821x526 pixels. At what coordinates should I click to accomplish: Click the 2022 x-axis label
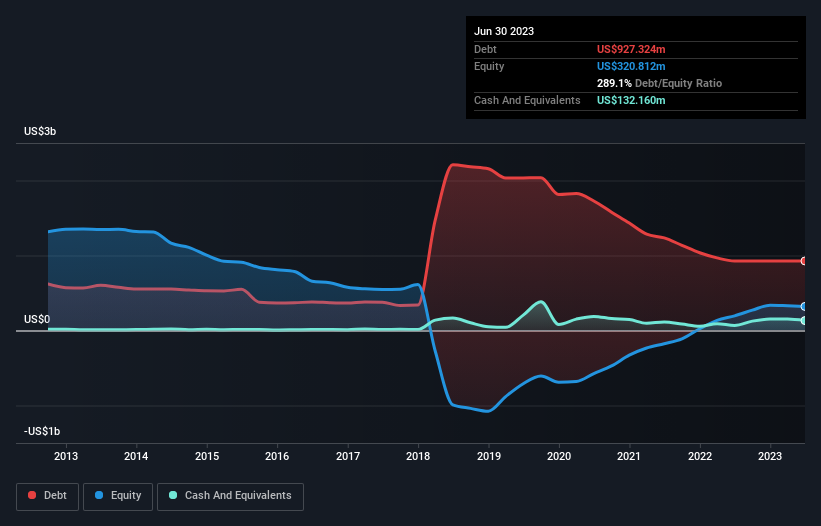pos(700,456)
